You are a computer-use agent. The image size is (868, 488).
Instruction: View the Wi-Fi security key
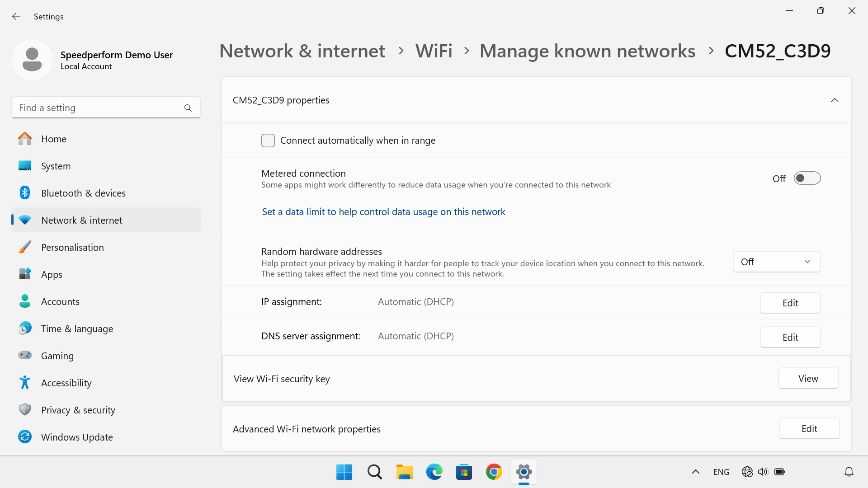808,379
